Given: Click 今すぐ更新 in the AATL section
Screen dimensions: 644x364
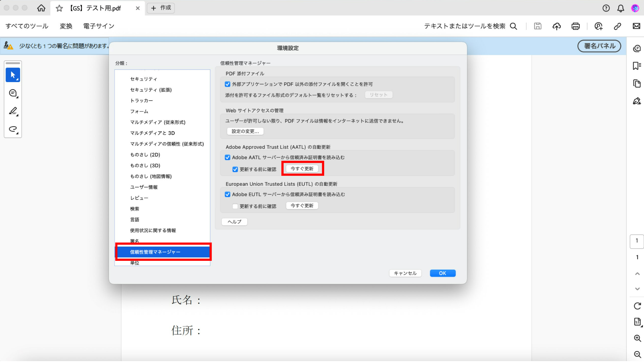Looking at the screenshot, I should point(302,168).
